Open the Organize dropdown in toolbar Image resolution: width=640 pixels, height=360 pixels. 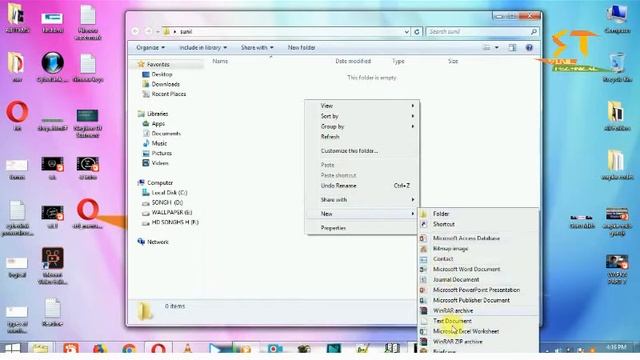pyautogui.click(x=151, y=48)
